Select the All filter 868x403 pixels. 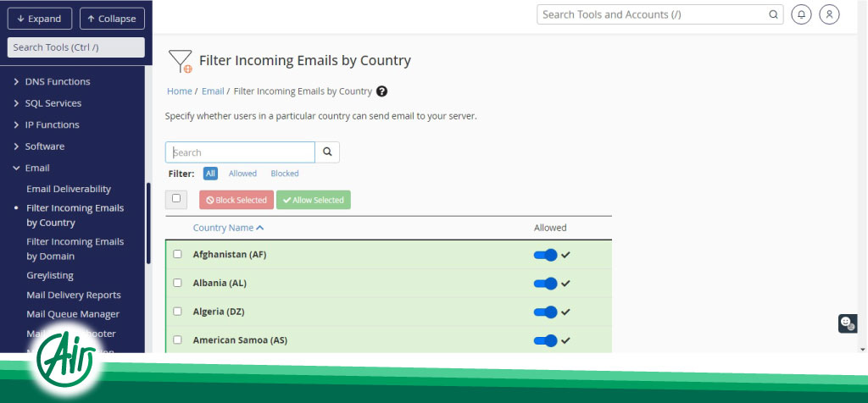tap(210, 174)
